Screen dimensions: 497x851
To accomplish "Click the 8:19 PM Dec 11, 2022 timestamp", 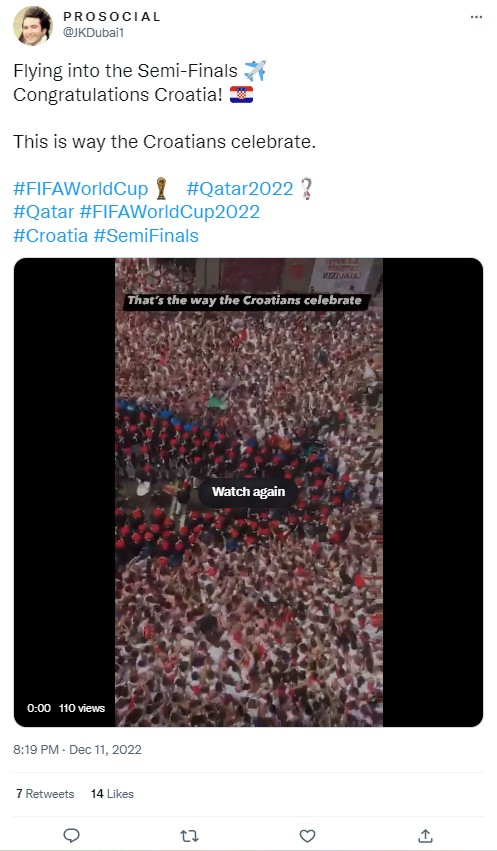I will [78, 750].
